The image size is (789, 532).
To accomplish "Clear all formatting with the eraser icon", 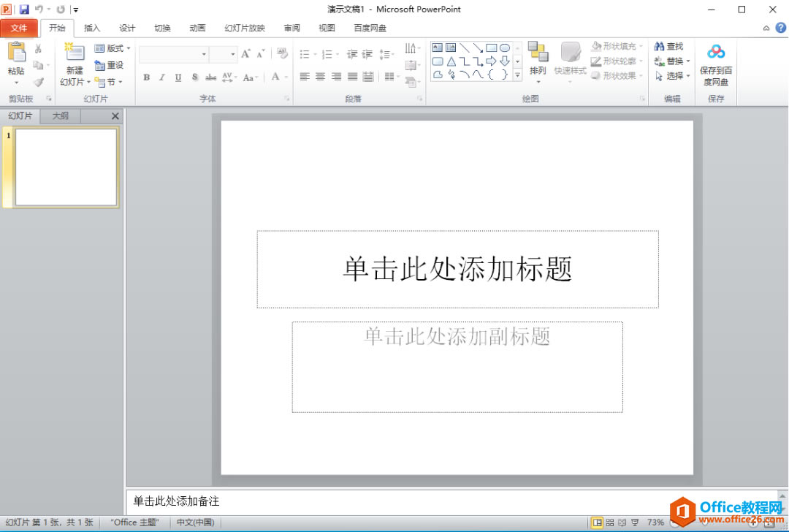I will click(282, 53).
